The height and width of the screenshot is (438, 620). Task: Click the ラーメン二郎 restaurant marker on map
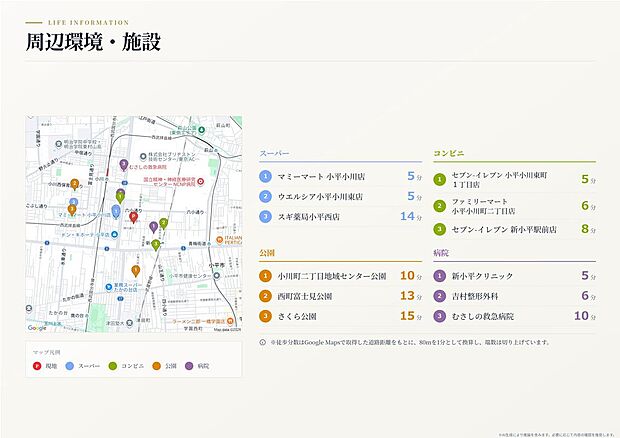pos(229,321)
